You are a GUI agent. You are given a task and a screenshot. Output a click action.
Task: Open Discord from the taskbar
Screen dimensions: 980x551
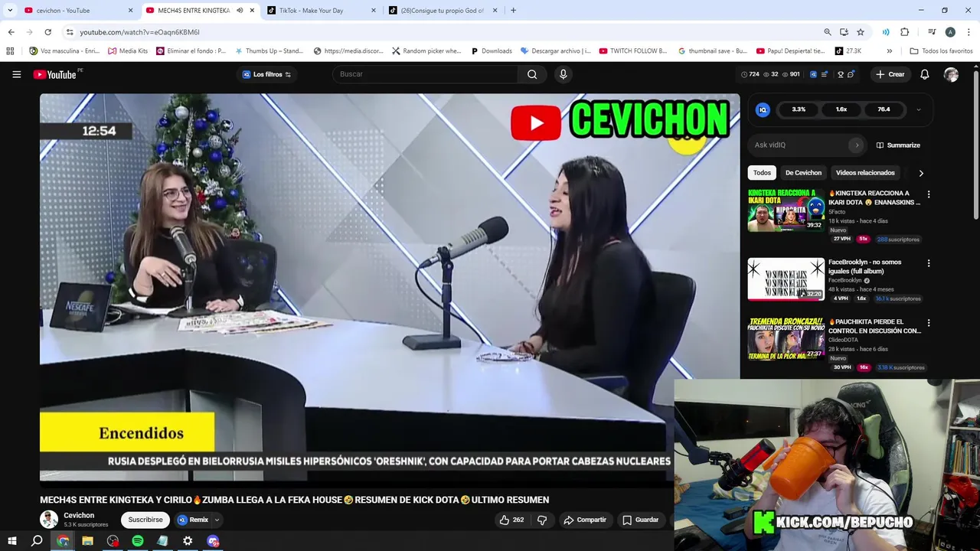pos(213,541)
